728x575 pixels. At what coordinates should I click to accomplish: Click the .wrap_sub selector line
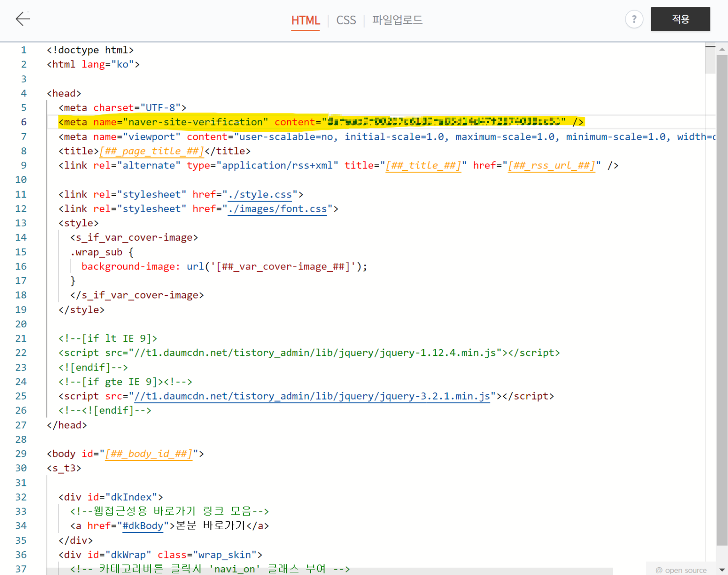pos(102,252)
